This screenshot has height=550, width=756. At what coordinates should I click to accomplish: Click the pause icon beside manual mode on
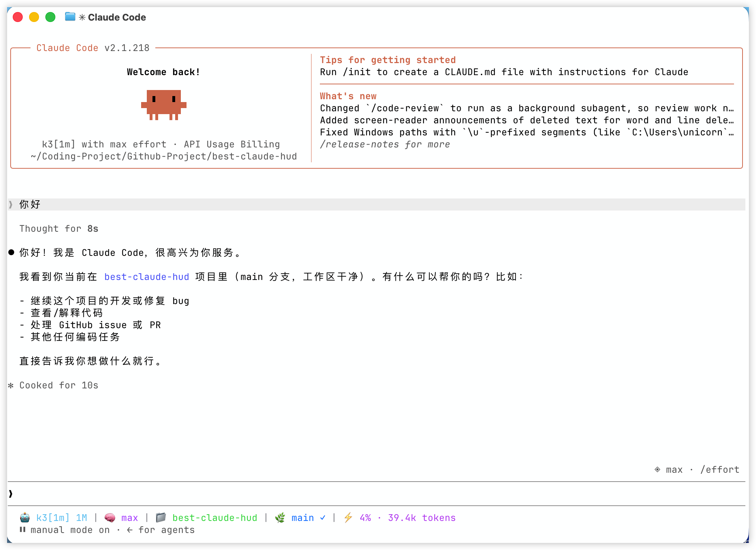[x=23, y=530]
